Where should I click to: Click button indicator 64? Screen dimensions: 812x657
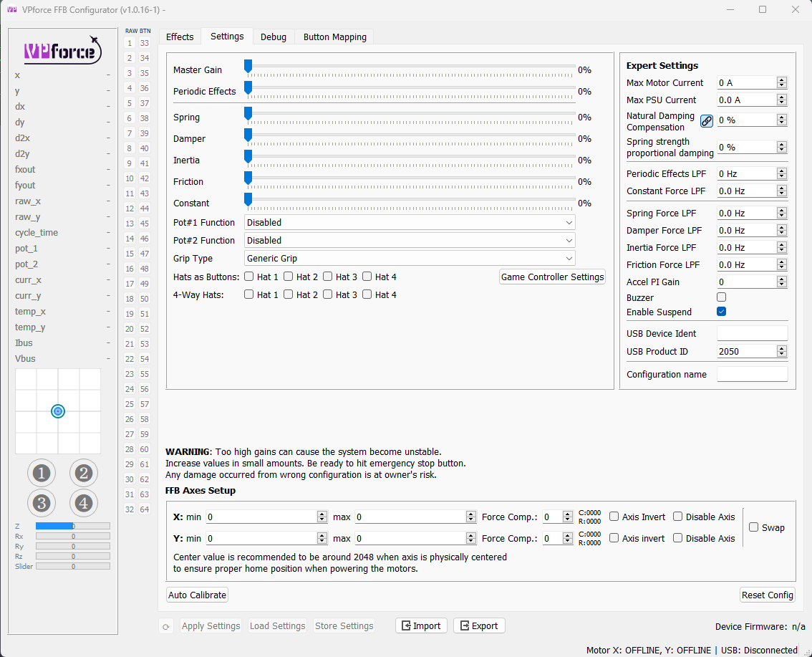tap(145, 509)
